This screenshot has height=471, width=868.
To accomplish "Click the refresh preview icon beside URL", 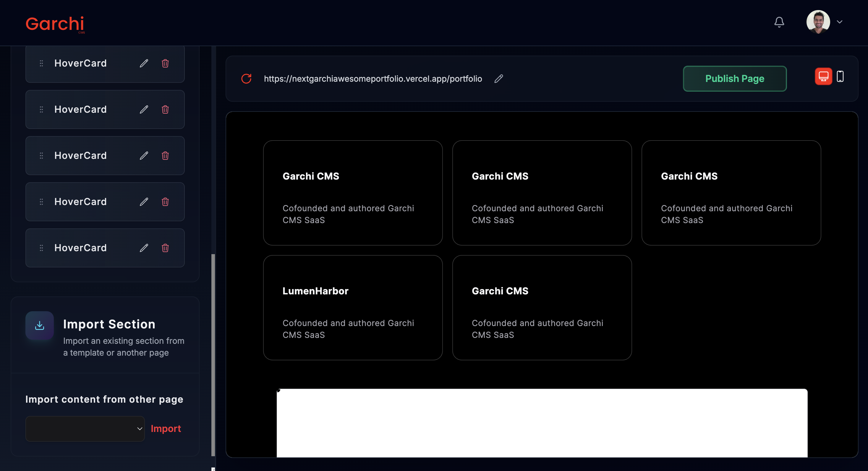I will tap(246, 79).
